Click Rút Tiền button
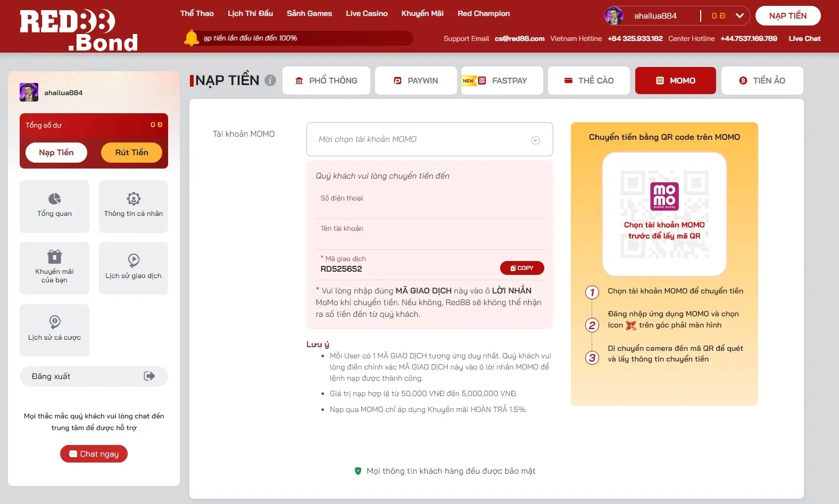The image size is (839, 504). [x=131, y=153]
